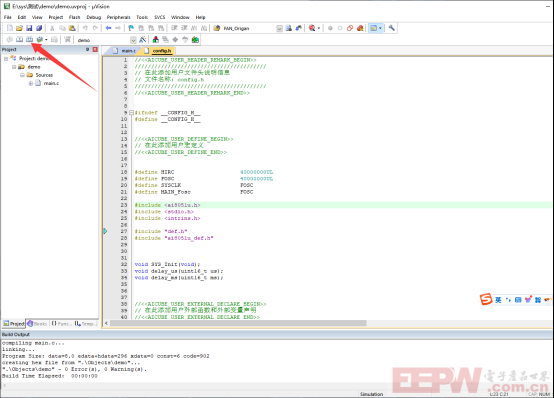This screenshot has height=398, width=554.
Task: Save the current file via floppy icon
Action: [29, 28]
